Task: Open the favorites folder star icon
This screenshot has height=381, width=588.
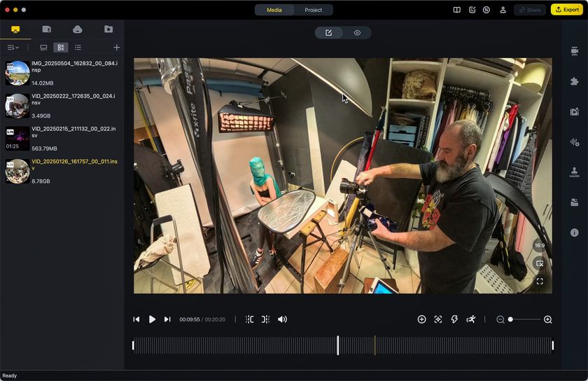Action: point(108,29)
